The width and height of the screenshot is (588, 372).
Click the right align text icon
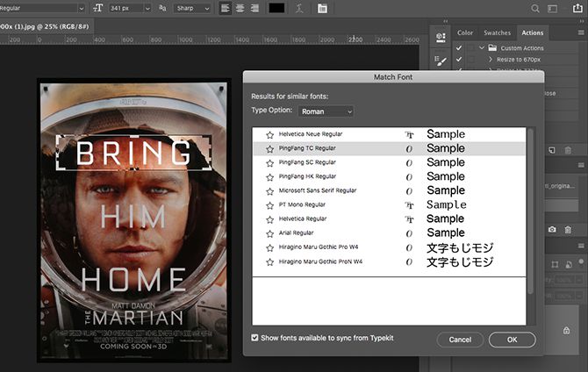click(255, 9)
